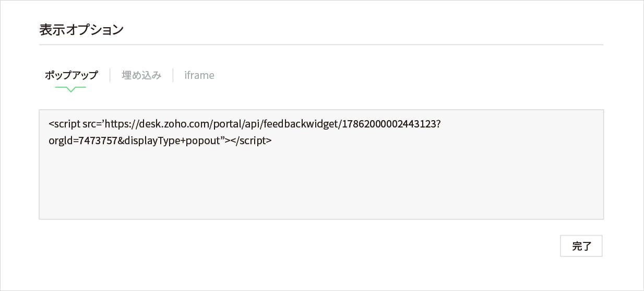Switch to the ポップアップ tab
This screenshot has height=291, width=644.
coord(71,75)
